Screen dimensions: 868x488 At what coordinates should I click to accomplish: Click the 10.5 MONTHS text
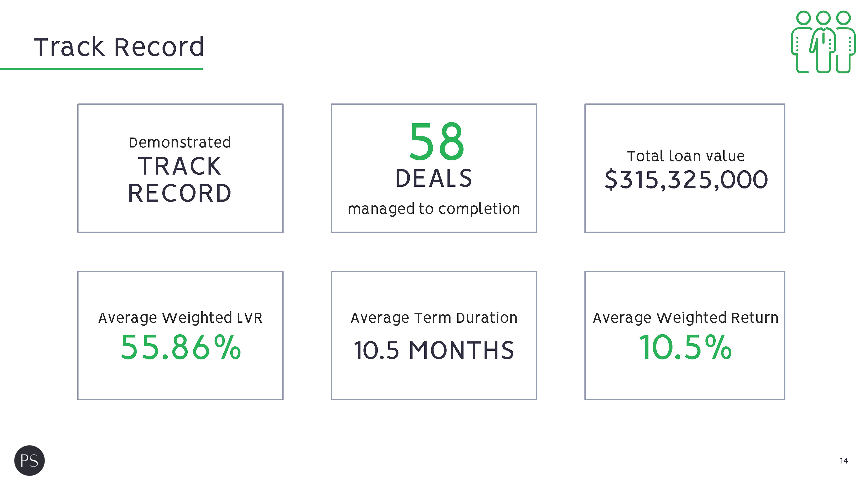point(434,350)
